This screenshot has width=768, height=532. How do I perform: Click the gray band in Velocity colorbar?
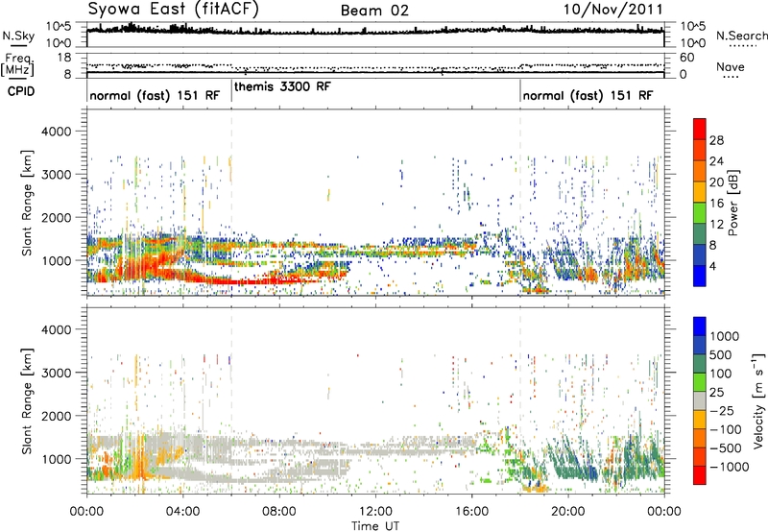pyautogui.click(x=700, y=400)
